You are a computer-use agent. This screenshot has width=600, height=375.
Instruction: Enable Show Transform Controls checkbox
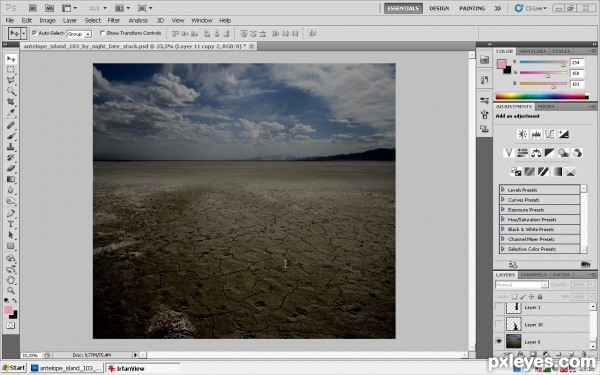coord(102,33)
